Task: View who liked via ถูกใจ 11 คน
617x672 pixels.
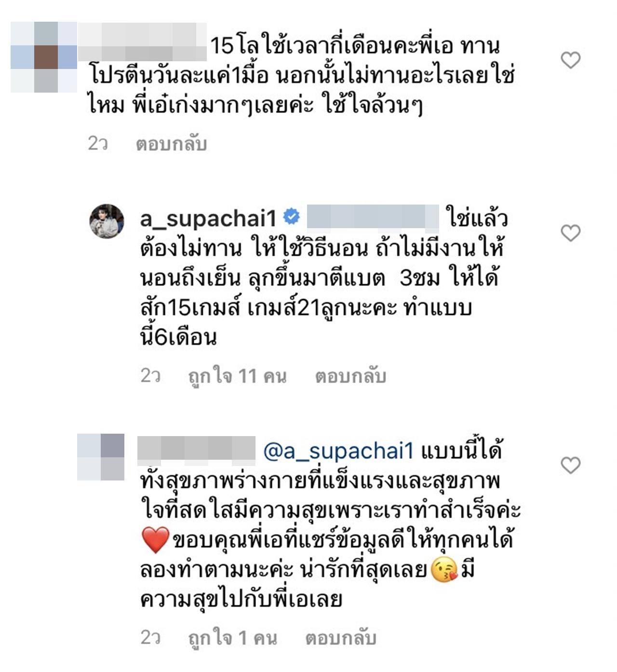Action: point(237,376)
